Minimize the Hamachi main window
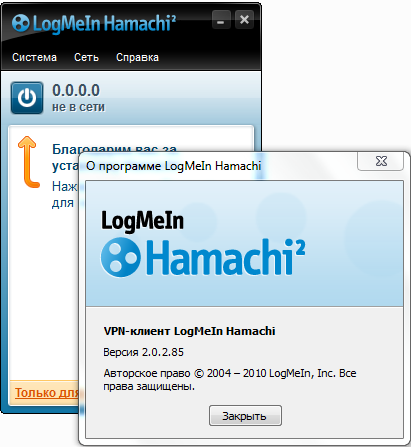The height and width of the screenshot is (447, 411). click(221, 20)
